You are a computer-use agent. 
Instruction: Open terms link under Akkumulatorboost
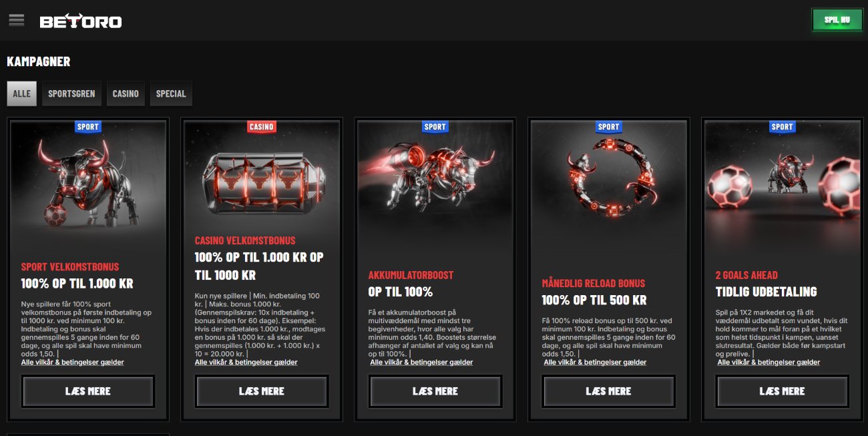pos(421,363)
